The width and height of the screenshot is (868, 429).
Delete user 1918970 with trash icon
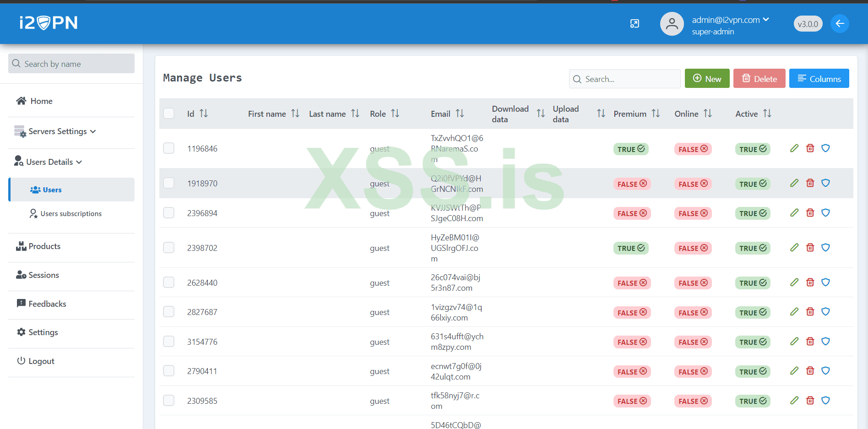(x=810, y=183)
